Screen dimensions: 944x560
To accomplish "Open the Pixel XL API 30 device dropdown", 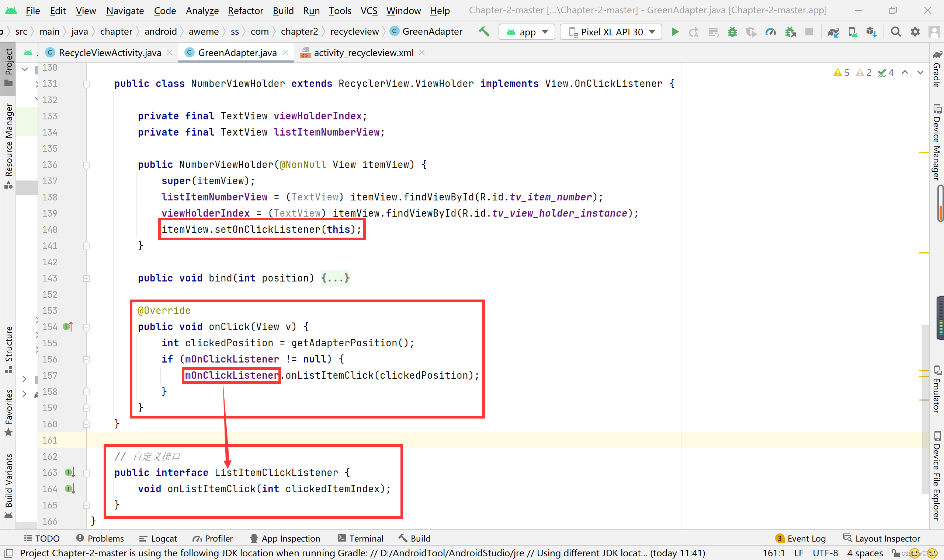I will [611, 32].
